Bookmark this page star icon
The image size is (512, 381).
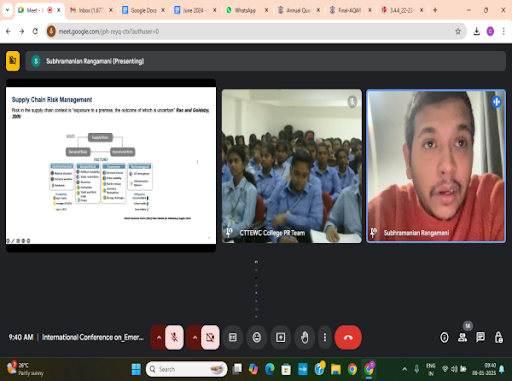pos(458,31)
